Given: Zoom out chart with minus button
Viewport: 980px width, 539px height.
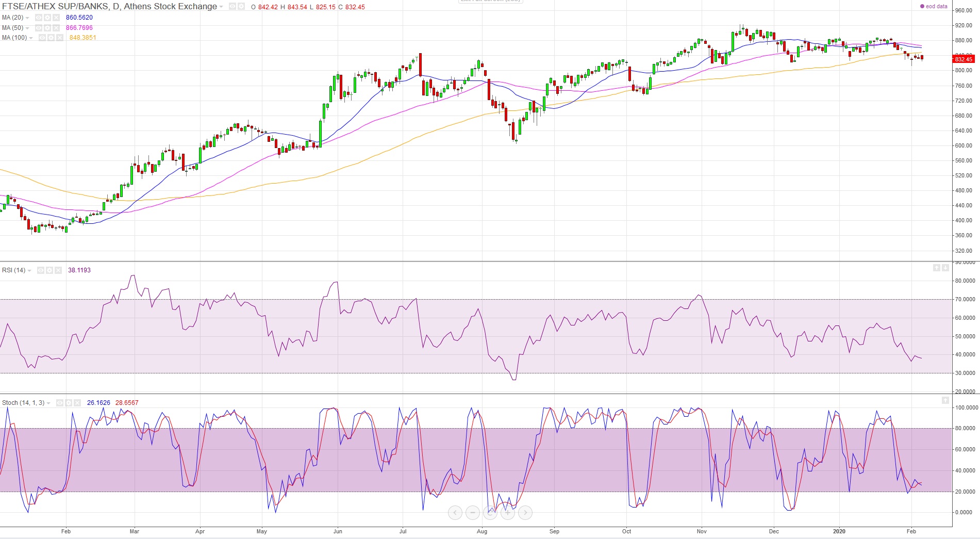Looking at the screenshot, I should pos(472,513).
